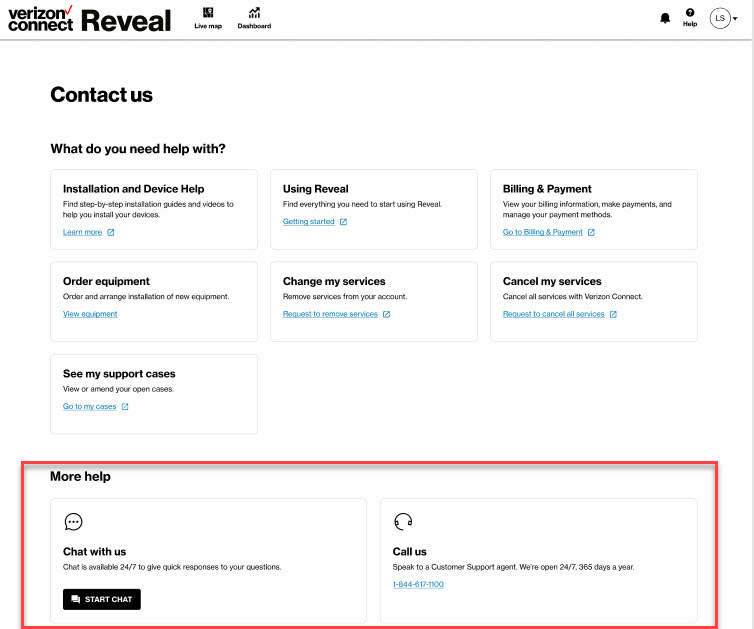Select the Change my services heading
Viewport: 754px width, 629px height.
334,281
